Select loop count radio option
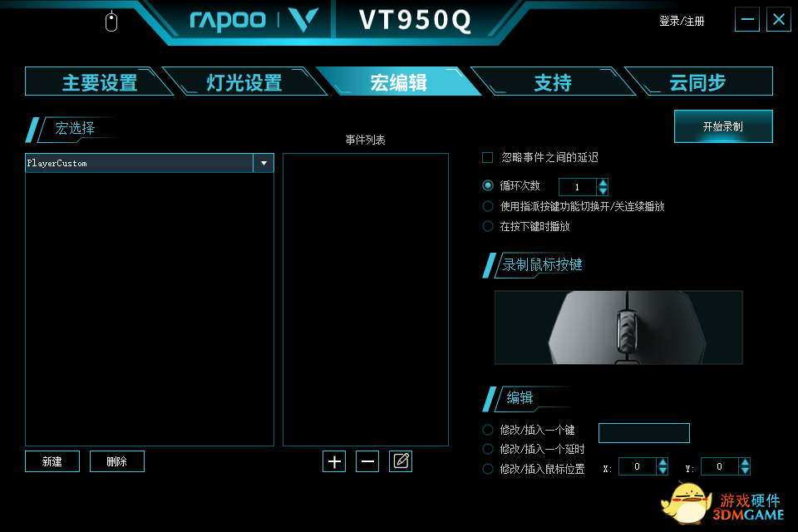This screenshot has width=798, height=532. point(488,185)
